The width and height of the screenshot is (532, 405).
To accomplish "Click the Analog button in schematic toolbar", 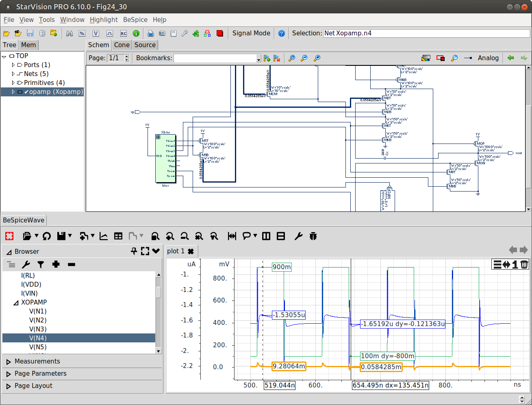I will click(x=488, y=58).
